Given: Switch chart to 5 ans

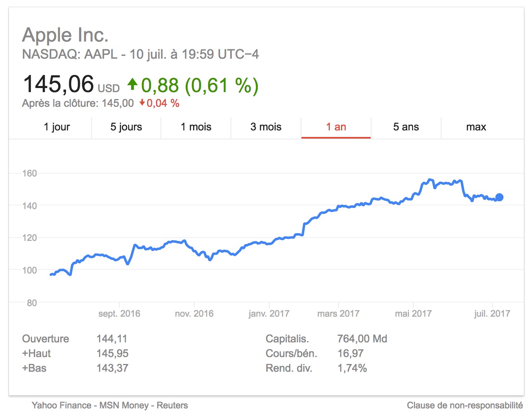Looking at the screenshot, I should [406, 127].
